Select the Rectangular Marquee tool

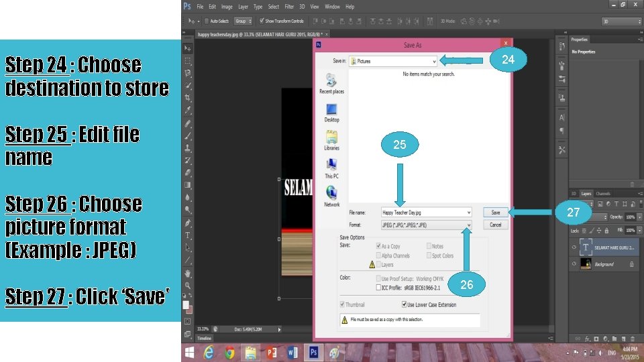[188, 61]
